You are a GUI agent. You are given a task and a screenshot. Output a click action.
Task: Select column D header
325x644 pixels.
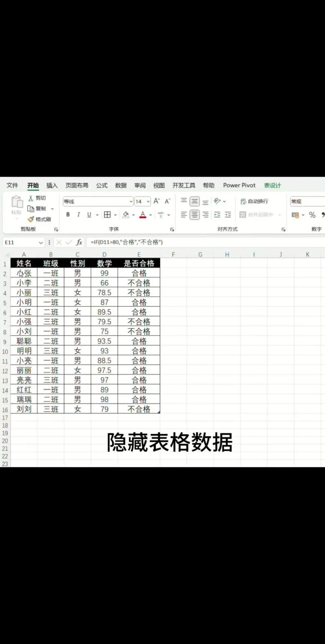[104, 255]
